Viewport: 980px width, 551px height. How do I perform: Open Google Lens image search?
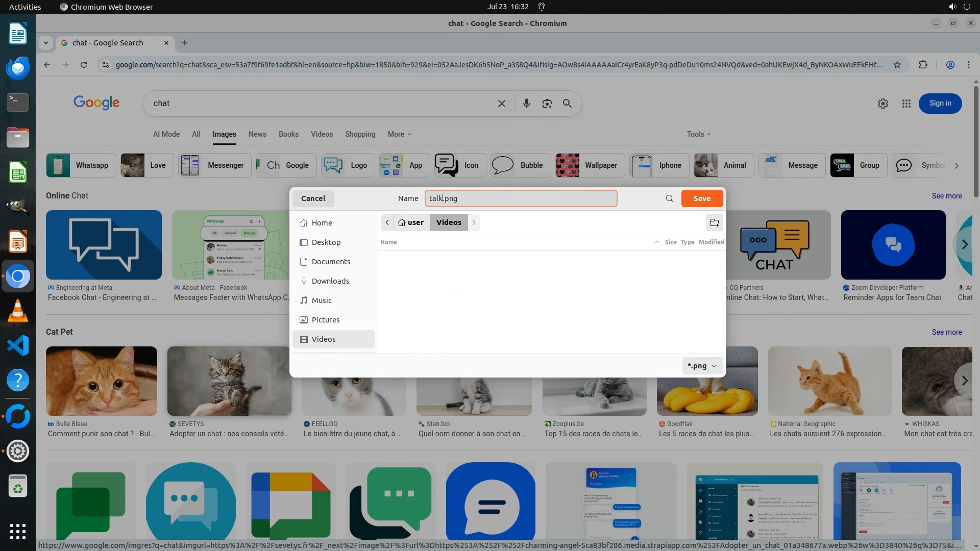pyautogui.click(x=547, y=104)
